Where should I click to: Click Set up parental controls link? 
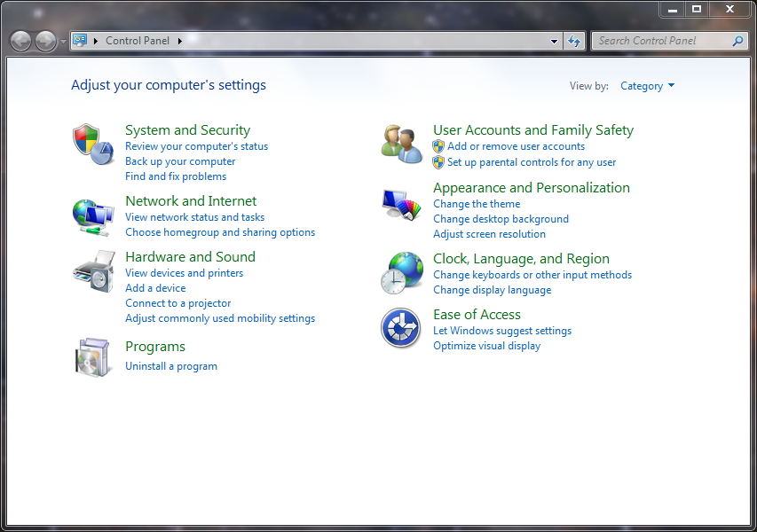click(x=532, y=162)
